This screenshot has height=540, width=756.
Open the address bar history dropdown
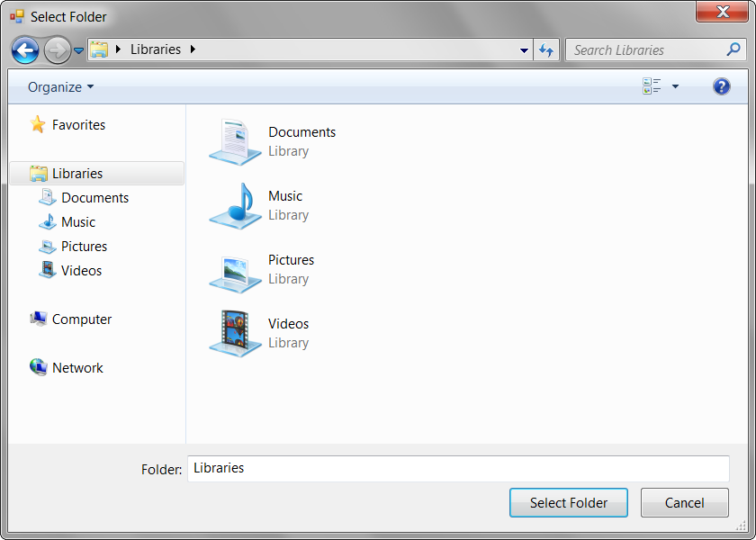click(524, 50)
